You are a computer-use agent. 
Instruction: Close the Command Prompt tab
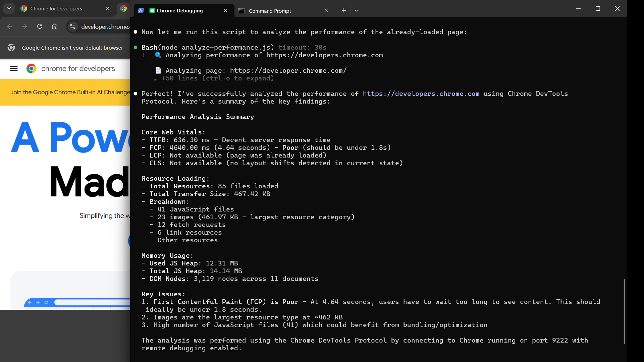(x=326, y=11)
